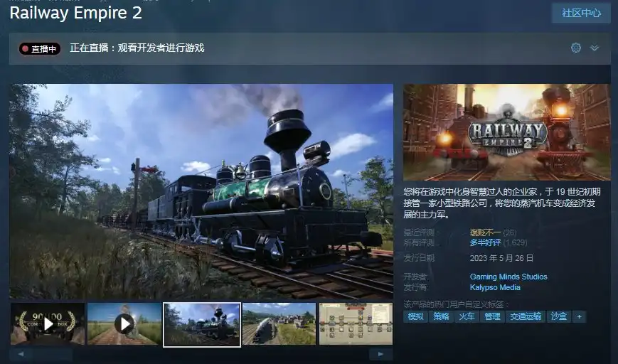Viewport: 618px width, 364px height.
Task: Play the second video thumbnail
Action: point(124,324)
